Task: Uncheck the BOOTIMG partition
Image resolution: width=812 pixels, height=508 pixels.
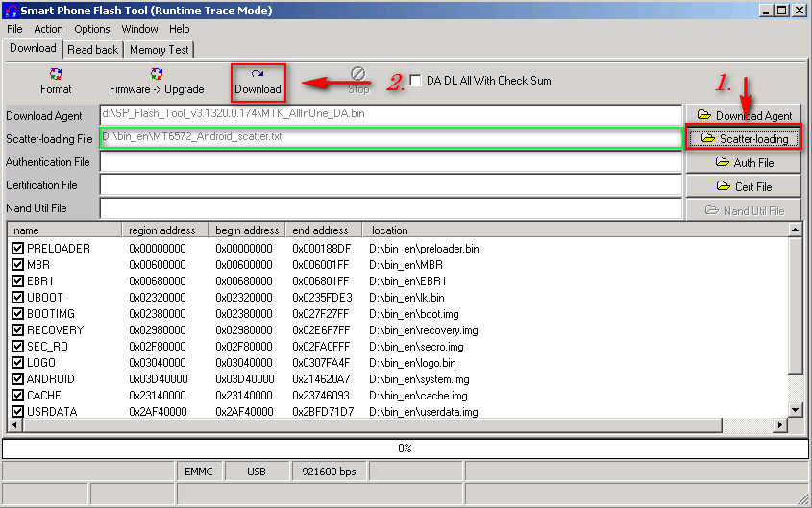Action: (17, 313)
